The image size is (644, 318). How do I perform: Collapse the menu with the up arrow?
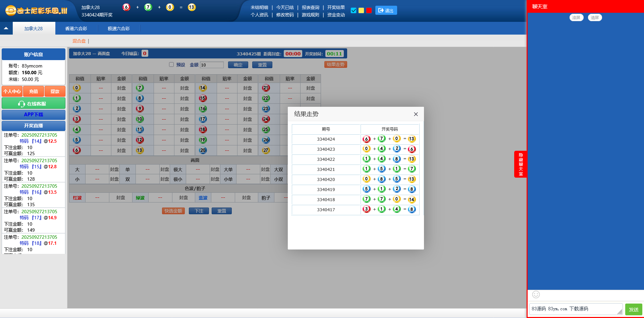(6, 29)
